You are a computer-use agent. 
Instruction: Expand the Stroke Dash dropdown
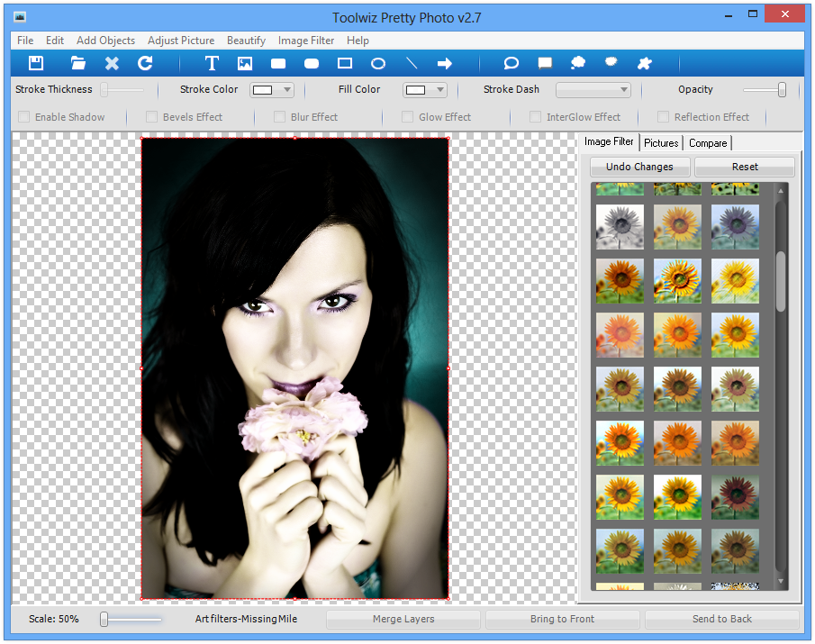[593, 90]
